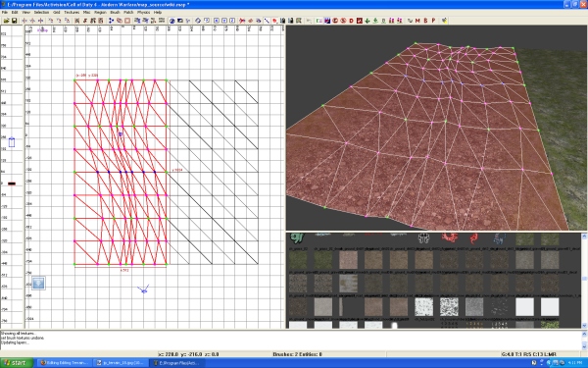588x368 pixels.
Task: Open the Grid menu
Action: [56, 13]
